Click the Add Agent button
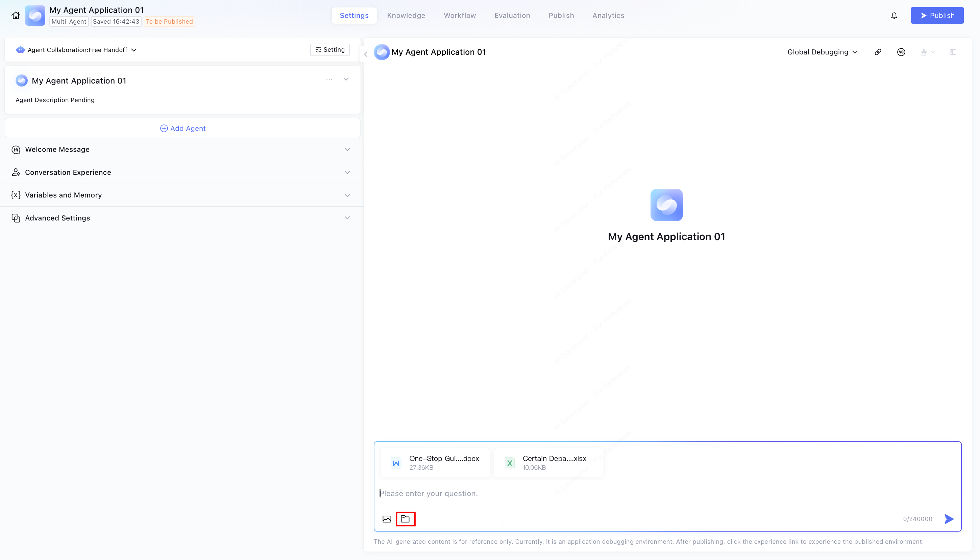Screen dimensions: 980x560 (x=182, y=128)
